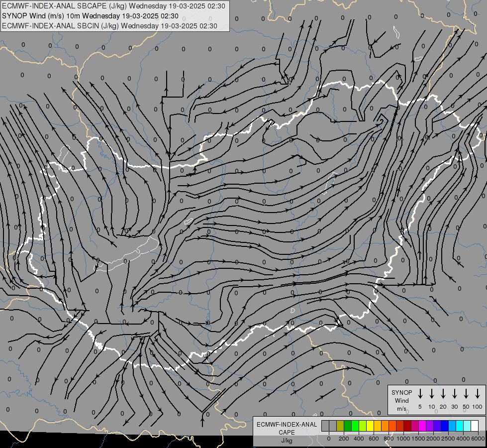Pick the pale cyan swatch right of 4000
The width and height of the screenshot is (487, 448).
467,426
